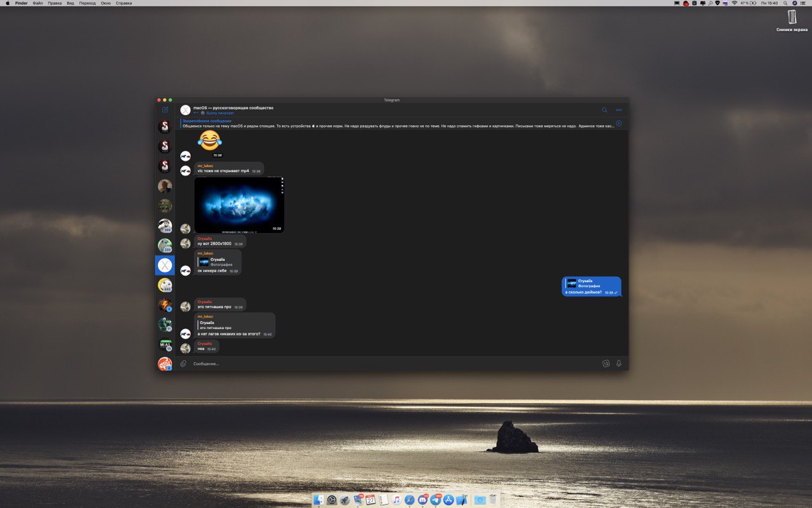Activate Siri from the menu bar
Image resolution: width=812 pixels, height=508 pixels.
tap(794, 3)
